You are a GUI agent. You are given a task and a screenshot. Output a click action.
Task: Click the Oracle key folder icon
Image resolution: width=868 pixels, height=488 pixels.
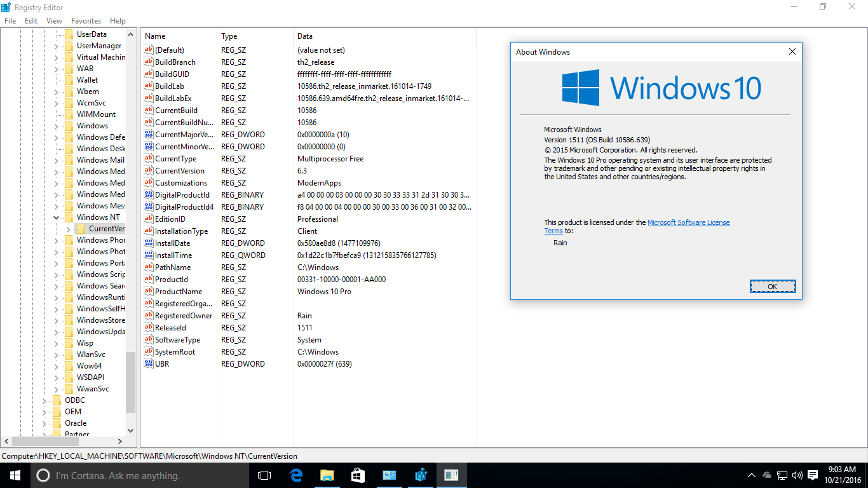(57, 423)
